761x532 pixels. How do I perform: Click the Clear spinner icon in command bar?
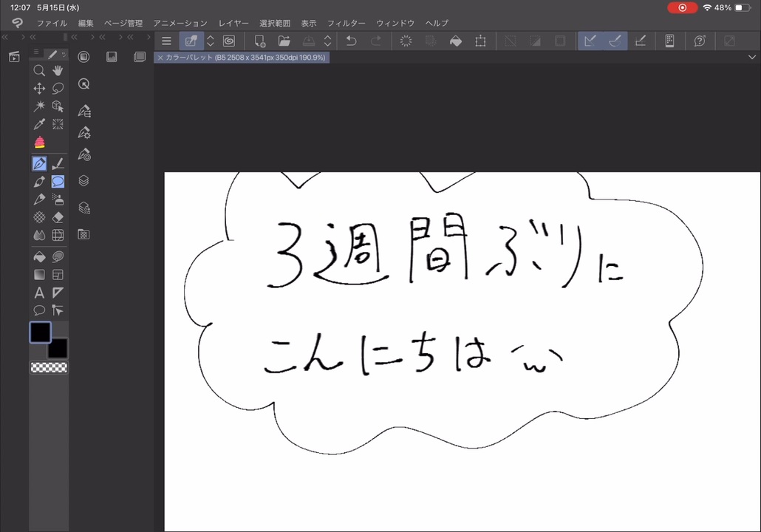(406, 41)
